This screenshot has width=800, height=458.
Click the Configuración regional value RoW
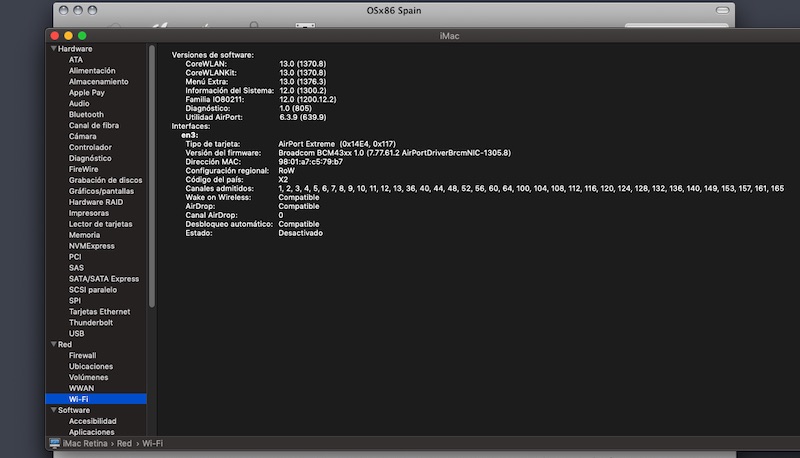pos(286,171)
